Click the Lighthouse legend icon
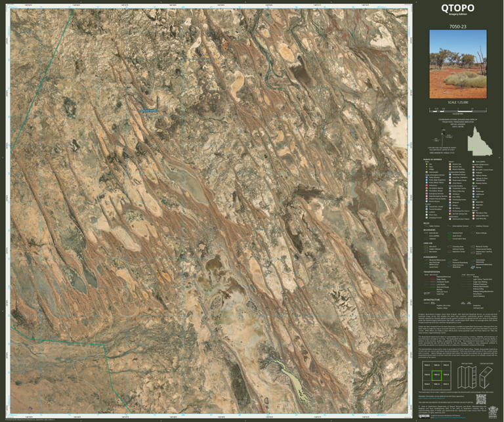Screen dimensions: 504x422 click(x=473, y=194)
